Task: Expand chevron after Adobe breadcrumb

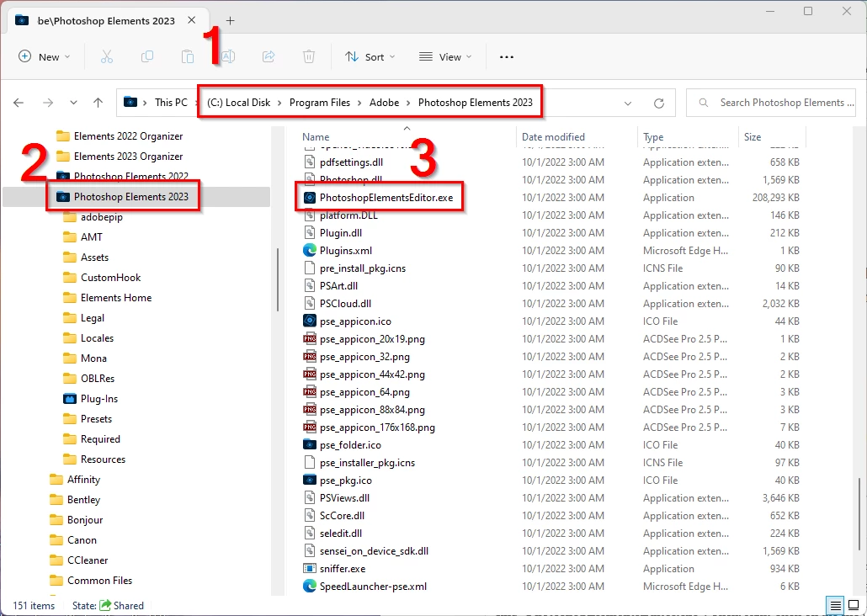Action: [408, 103]
